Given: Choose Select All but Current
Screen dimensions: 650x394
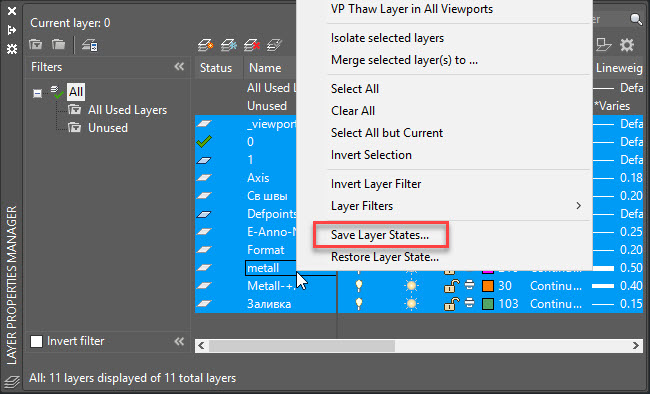Looking at the screenshot, I should (387, 133).
